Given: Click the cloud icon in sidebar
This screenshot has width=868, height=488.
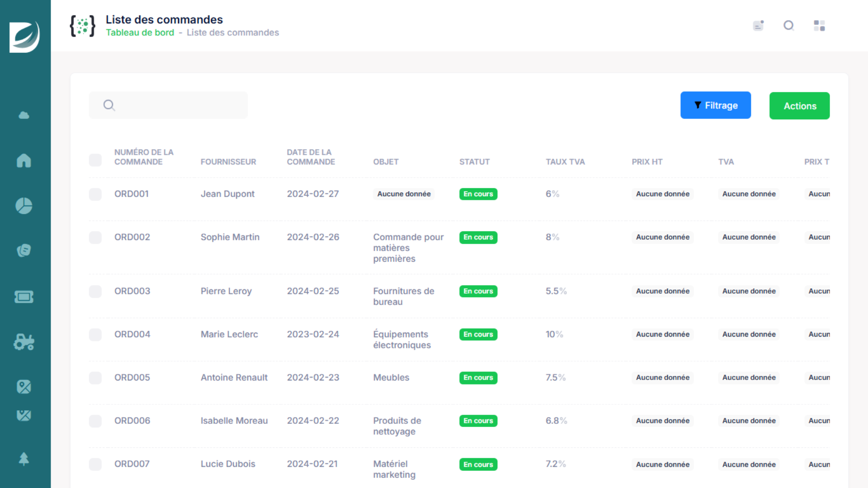Looking at the screenshot, I should point(24,115).
